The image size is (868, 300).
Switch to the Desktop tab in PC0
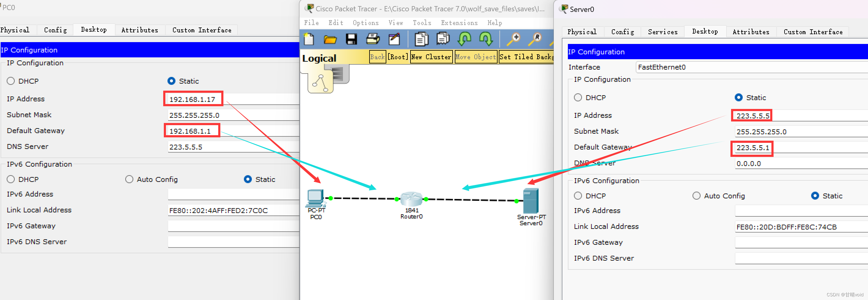94,30
